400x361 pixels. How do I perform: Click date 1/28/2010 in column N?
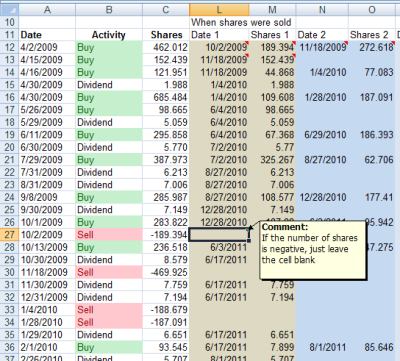click(x=322, y=97)
